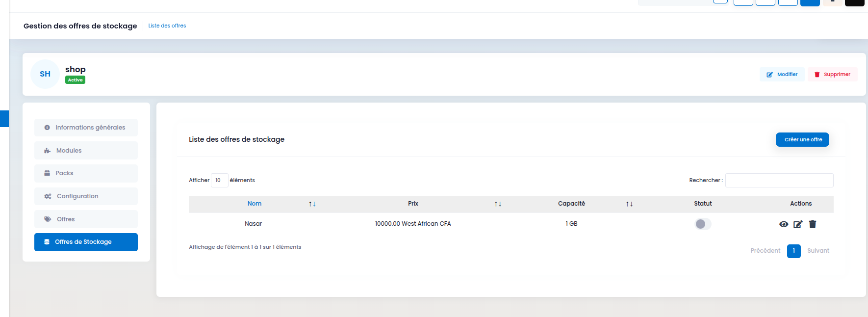Toggle the Nasar offer status switch
Viewport: 868px width, 317px height.
coord(703,224)
